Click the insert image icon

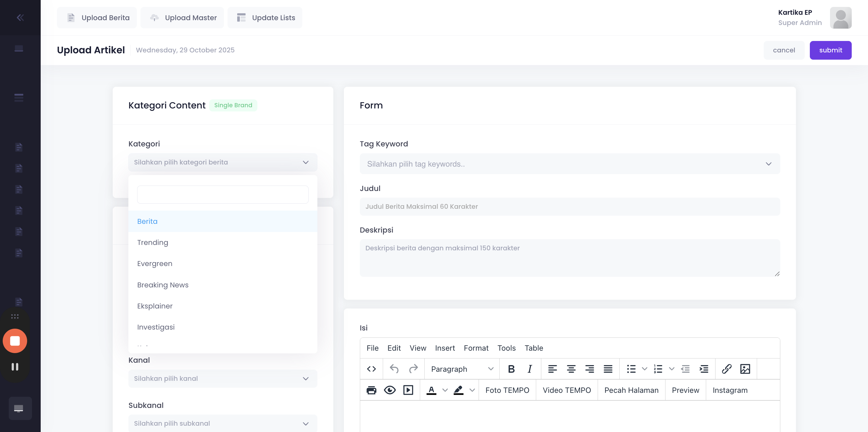pos(745,369)
